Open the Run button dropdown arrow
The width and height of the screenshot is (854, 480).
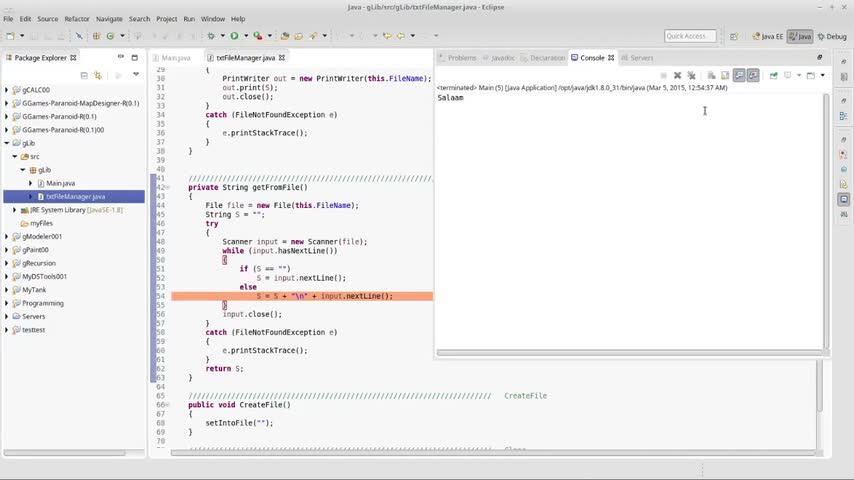[x=246, y=36]
